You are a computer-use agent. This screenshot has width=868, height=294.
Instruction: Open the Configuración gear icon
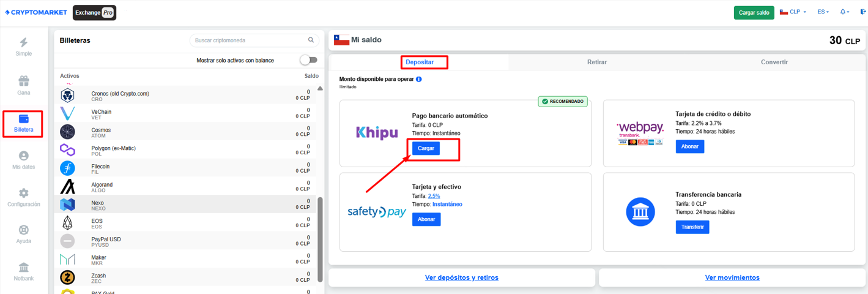[x=24, y=194]
